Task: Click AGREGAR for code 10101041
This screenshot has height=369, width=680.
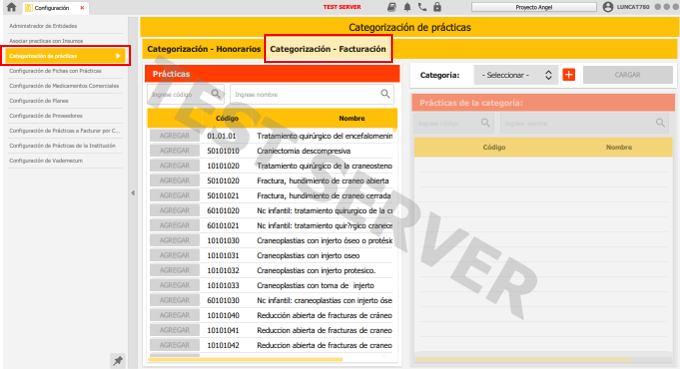Action: coord(174,330)
